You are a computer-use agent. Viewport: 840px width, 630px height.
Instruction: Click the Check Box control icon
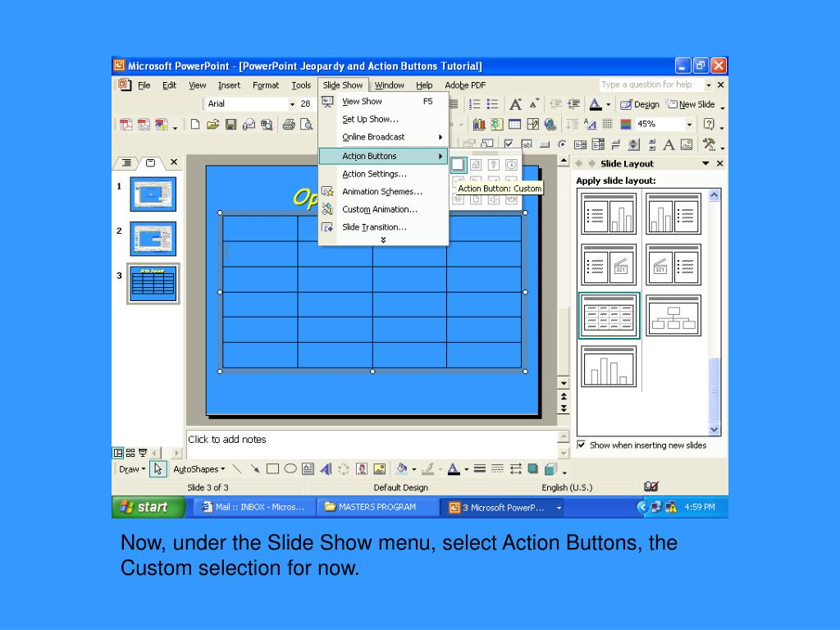coord(509,144)
